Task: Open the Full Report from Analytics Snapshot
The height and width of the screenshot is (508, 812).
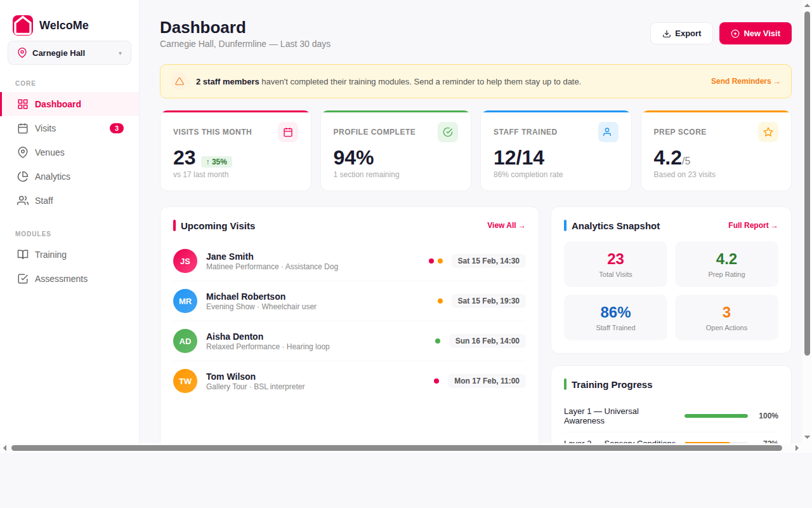Action: [x=753, y=225]
